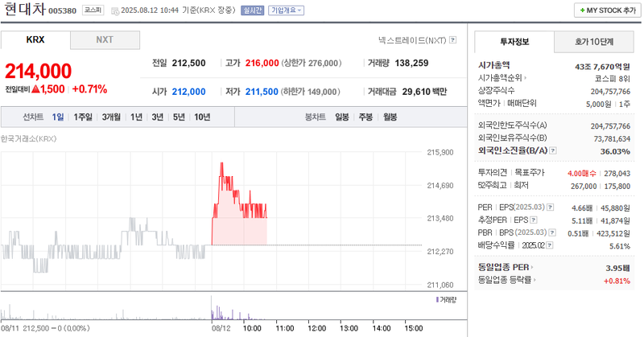The width and height of the screenshot is (644, 337).
Task: Click help icon next to 배당수익률 2025.02
Action: point(550,245)
